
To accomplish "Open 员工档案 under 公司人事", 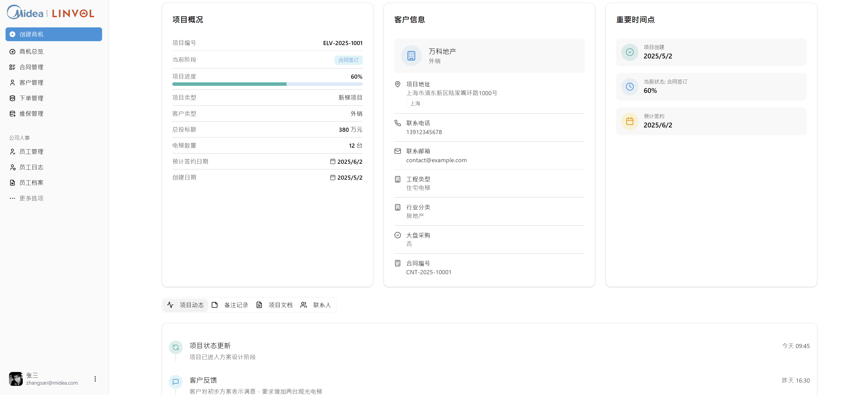I will 32,182.
